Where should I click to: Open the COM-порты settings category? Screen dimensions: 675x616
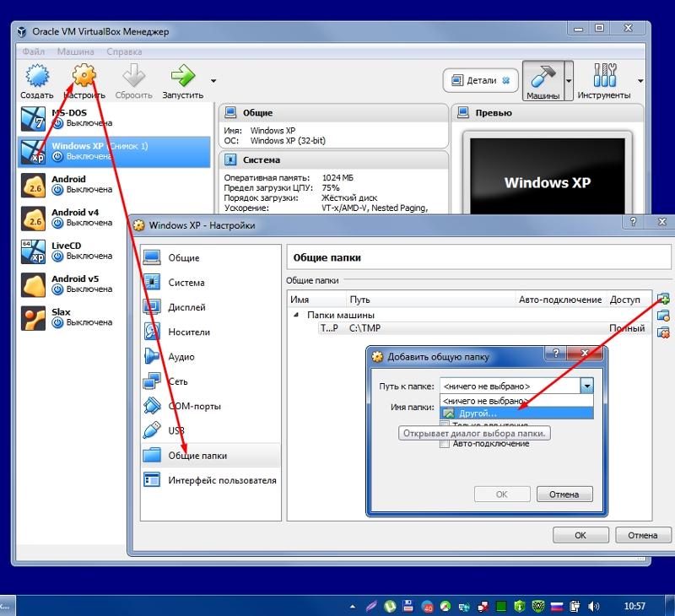(x=210, y=406)
